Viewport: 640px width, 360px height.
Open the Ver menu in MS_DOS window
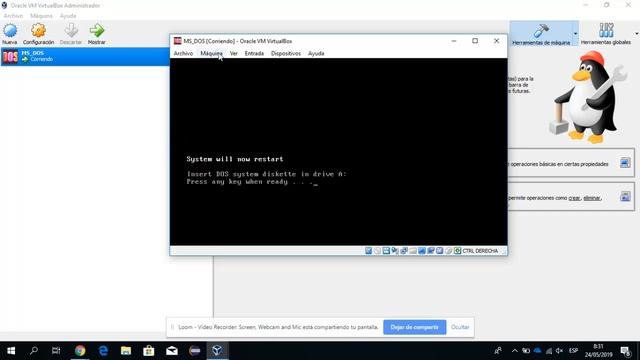[233, 53]
